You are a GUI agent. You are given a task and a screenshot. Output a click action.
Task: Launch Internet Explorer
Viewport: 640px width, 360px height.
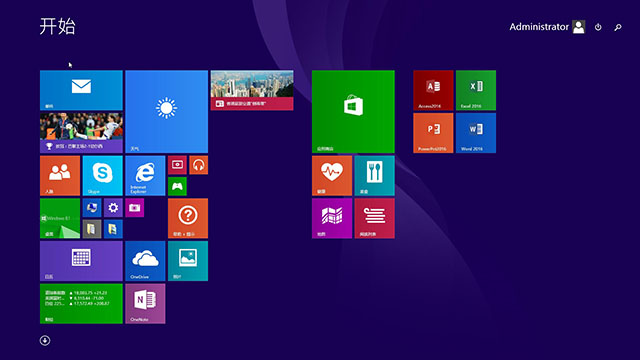(x=145, y=176)
